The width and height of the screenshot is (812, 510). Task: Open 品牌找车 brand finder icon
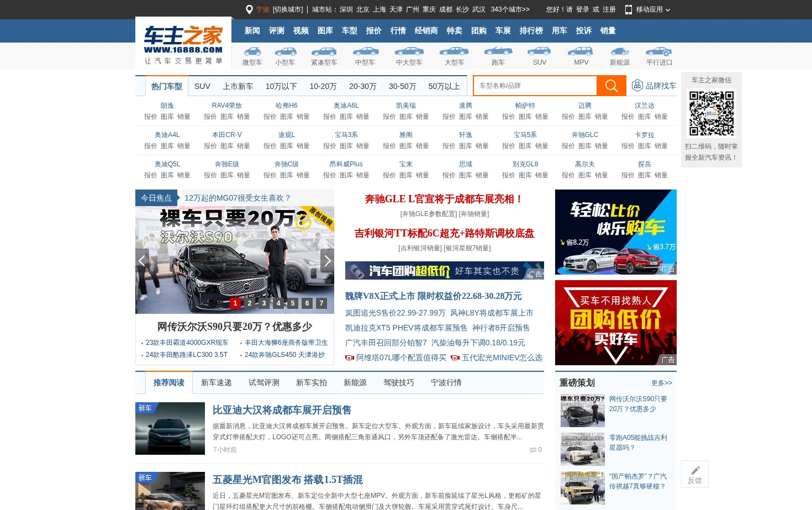637,85
